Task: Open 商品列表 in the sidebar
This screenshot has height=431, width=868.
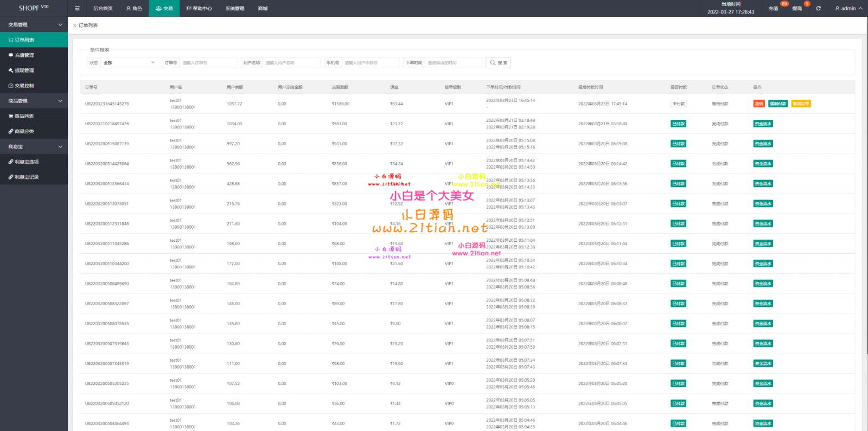Action: (x=34, y=116)
